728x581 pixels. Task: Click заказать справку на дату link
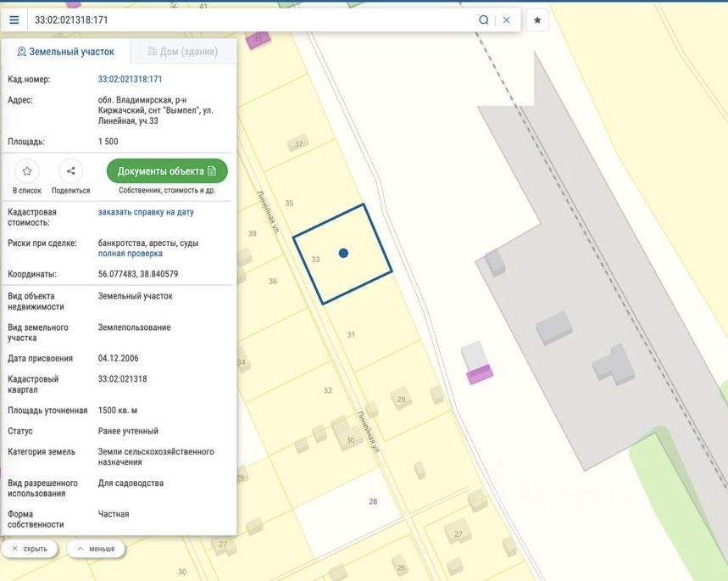click(x=146, y=212)
